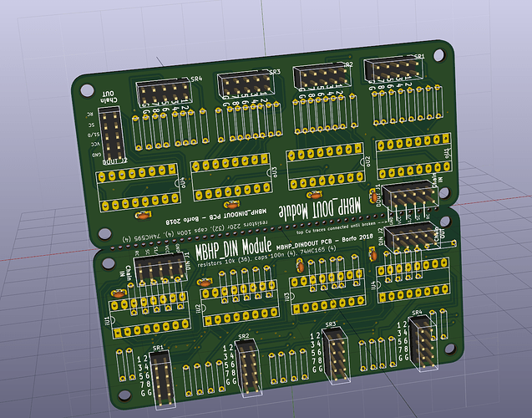
Task: Select the SR2 pin header on DOUT board
Action: [x=322, y=76]
